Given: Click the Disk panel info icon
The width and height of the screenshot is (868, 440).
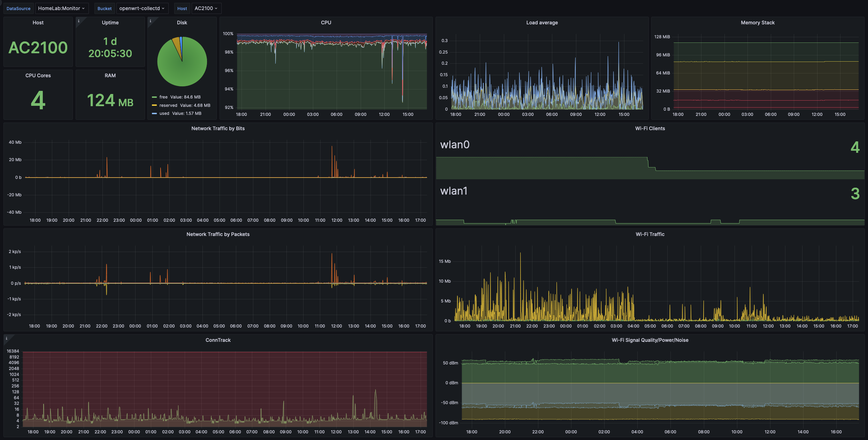Looking at the screenshot, I should [150, 21].
